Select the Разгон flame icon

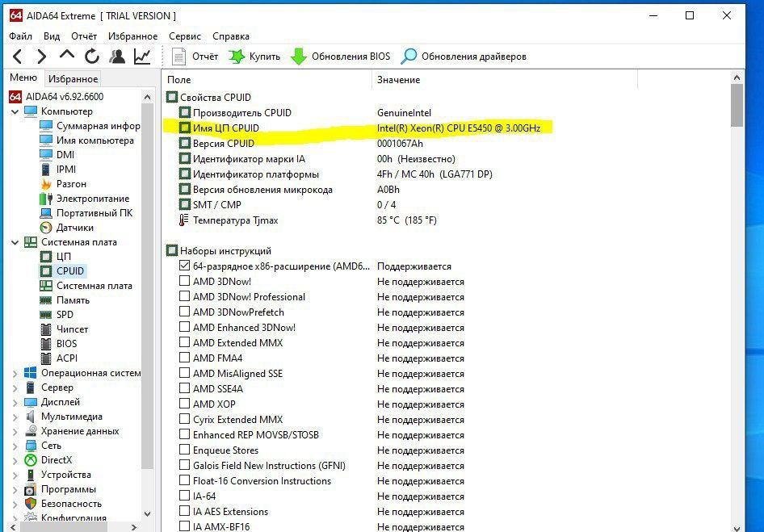pyautogui.click(x=46, y=184)
